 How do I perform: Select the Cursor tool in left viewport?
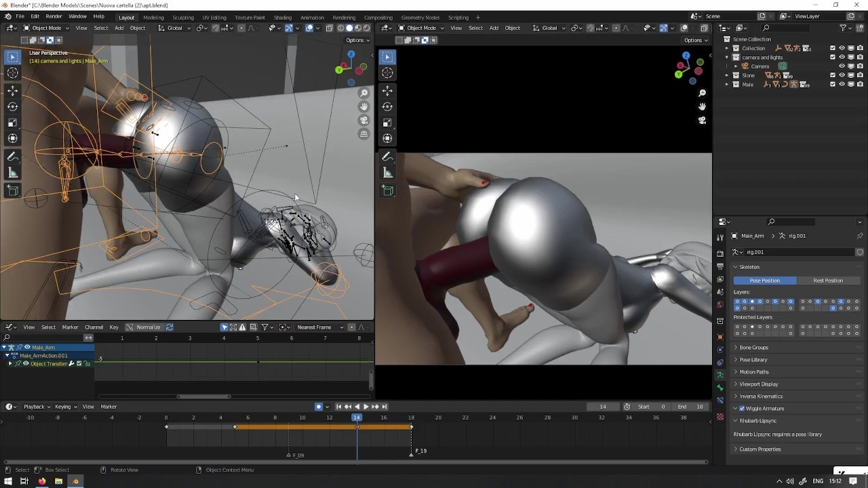click(12, 73)
